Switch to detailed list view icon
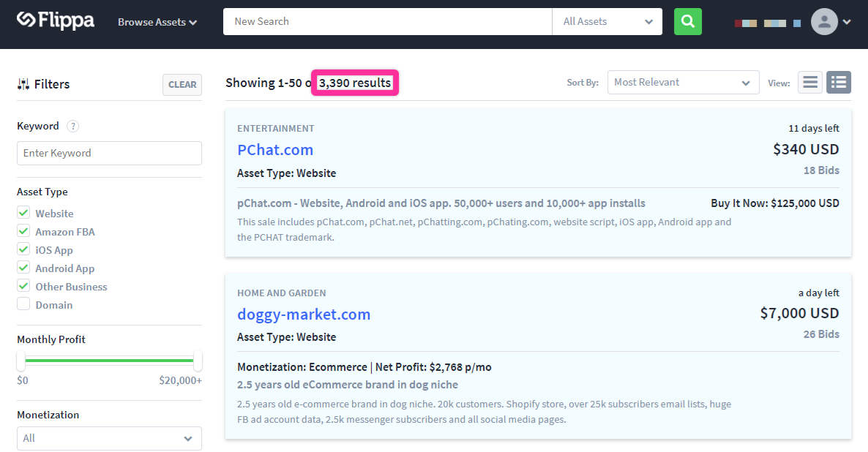The width and height of the screenshot is (868, 452). click(839, 83)
